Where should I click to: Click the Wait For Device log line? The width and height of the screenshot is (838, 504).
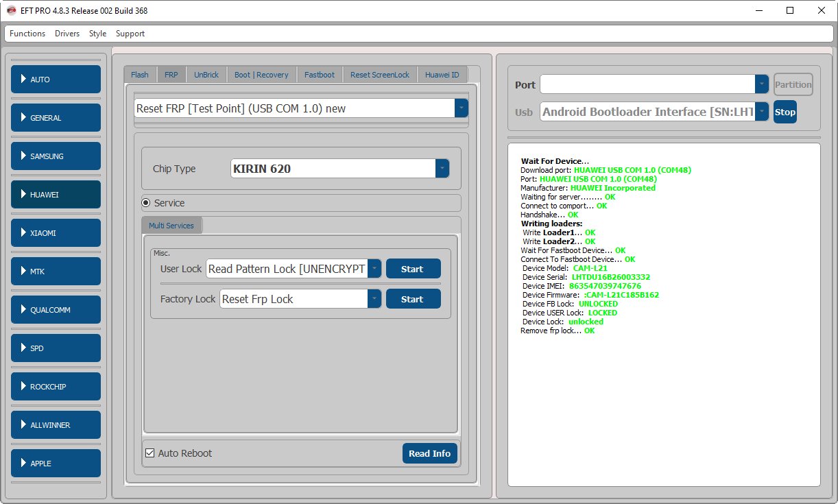(555, 161)
